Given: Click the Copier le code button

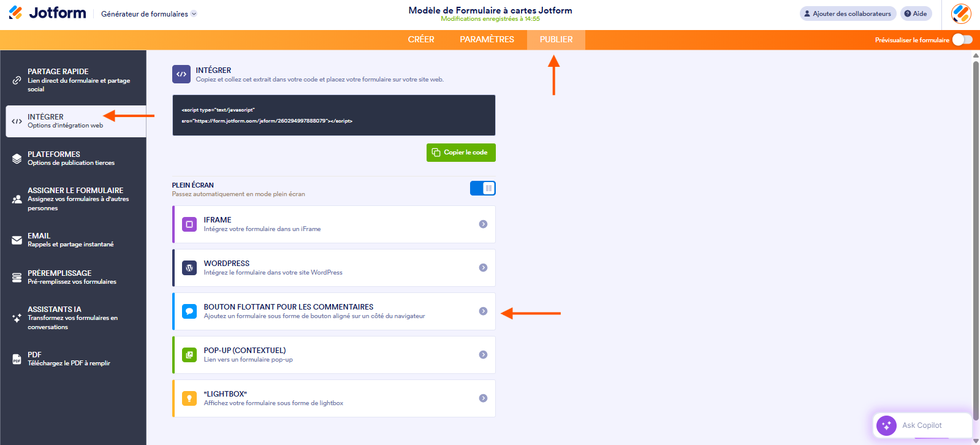Looking at the screenshot, I should coord(461,153).
